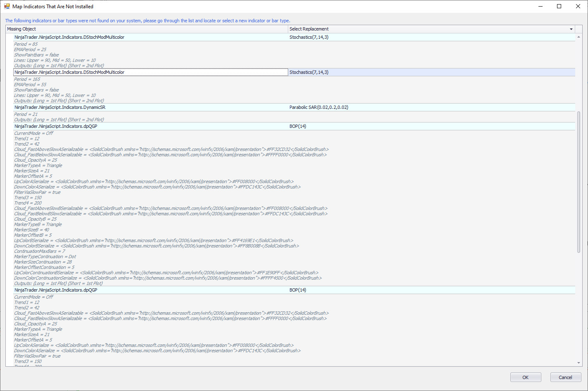Open Stochastics(7,14,3) replacement above Period = 85
Image resolution: width=588 pixels, height=391 pixels.
click(432, 37)
